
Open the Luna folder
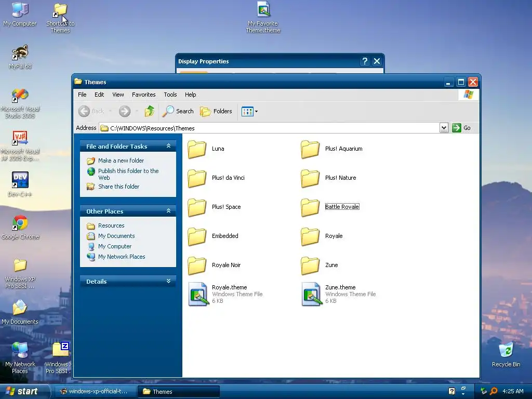click(x=206, y=149)
